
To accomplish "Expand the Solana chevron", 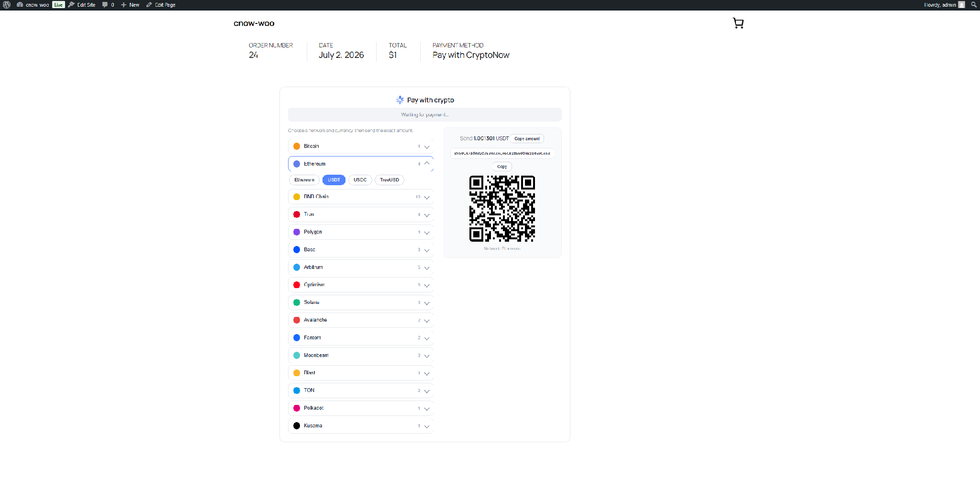I will click(x=427, y=303).
